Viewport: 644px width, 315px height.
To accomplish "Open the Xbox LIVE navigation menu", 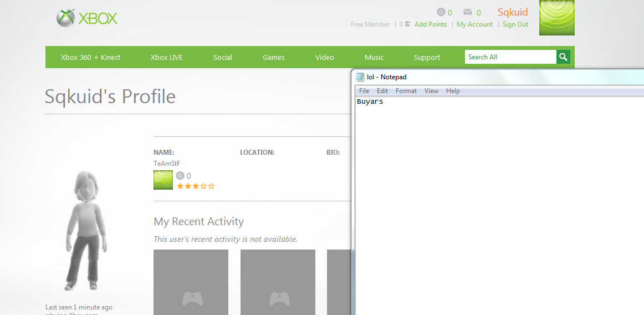I will 167,57.
